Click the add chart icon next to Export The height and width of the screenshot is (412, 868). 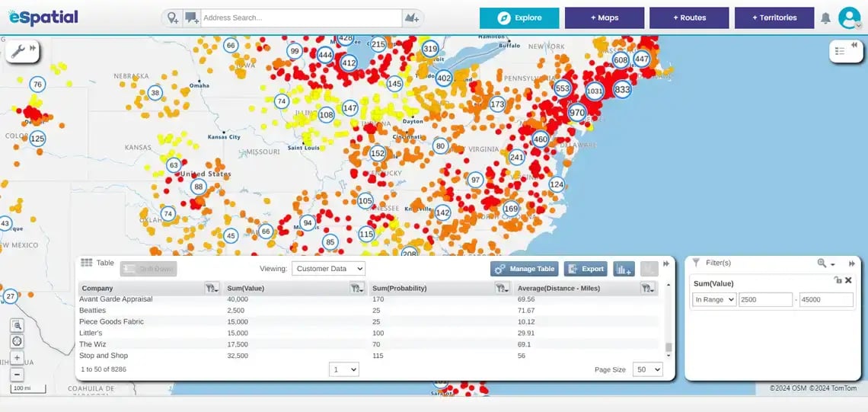point(624,269)
